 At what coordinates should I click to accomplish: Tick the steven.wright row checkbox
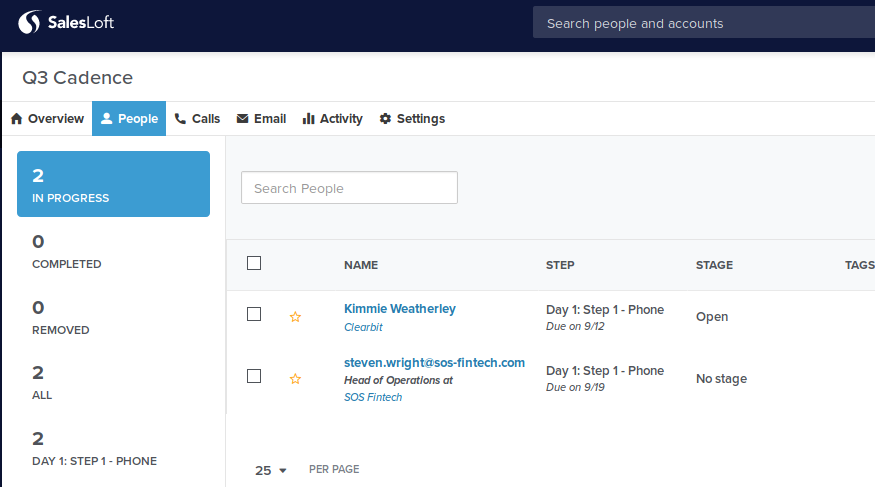tap(254, 376)
